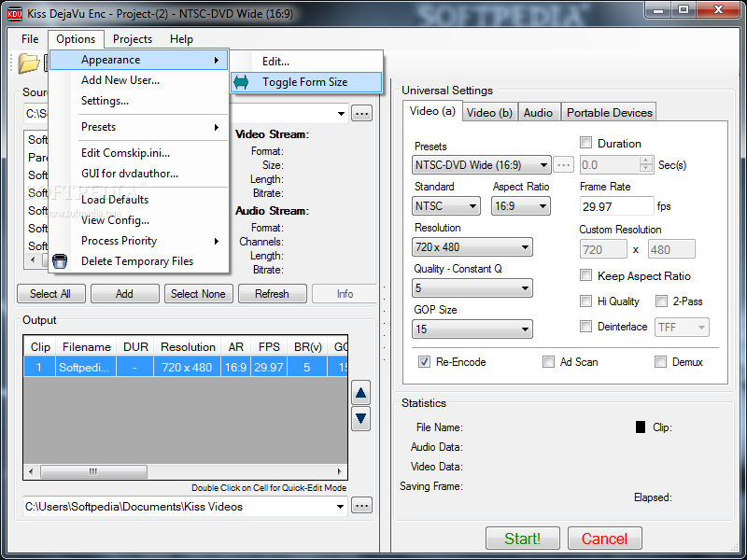Click the red Cancel button

[604, 539]
